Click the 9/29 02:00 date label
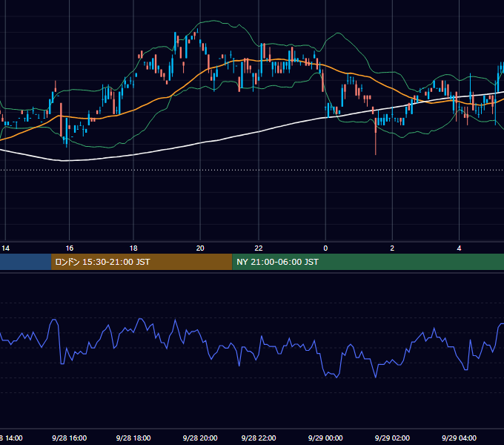The width and height of the screenshot is (504, 445). point(392,438)
